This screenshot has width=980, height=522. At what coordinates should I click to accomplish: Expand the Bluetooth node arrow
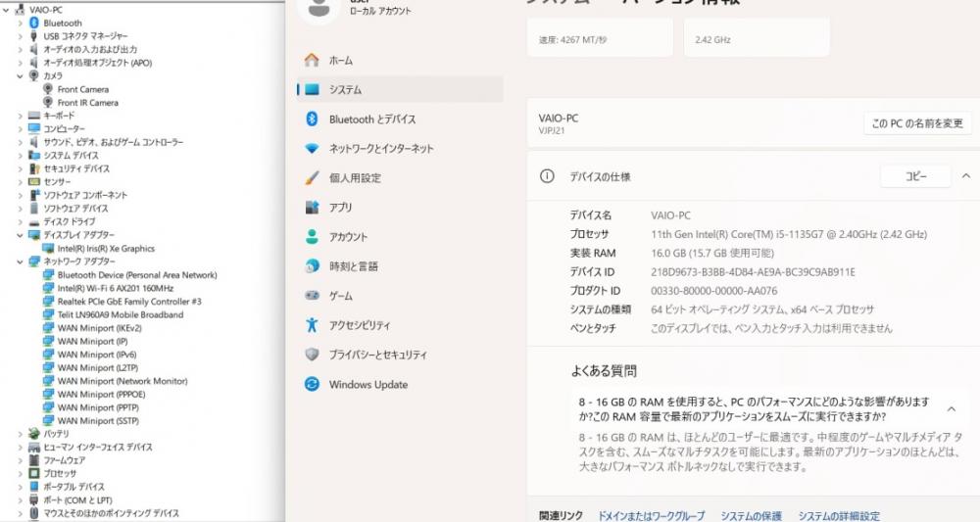(21, 24)
